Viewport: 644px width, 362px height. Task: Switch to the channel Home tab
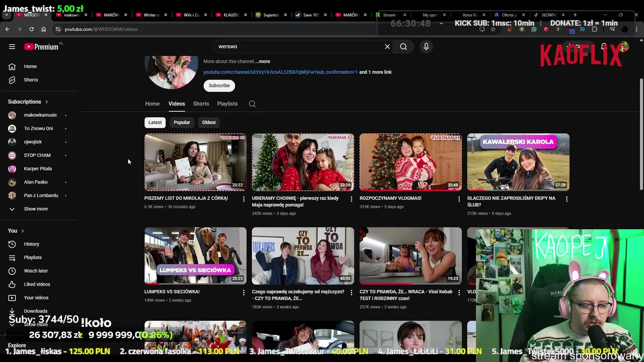coord(152,104)
